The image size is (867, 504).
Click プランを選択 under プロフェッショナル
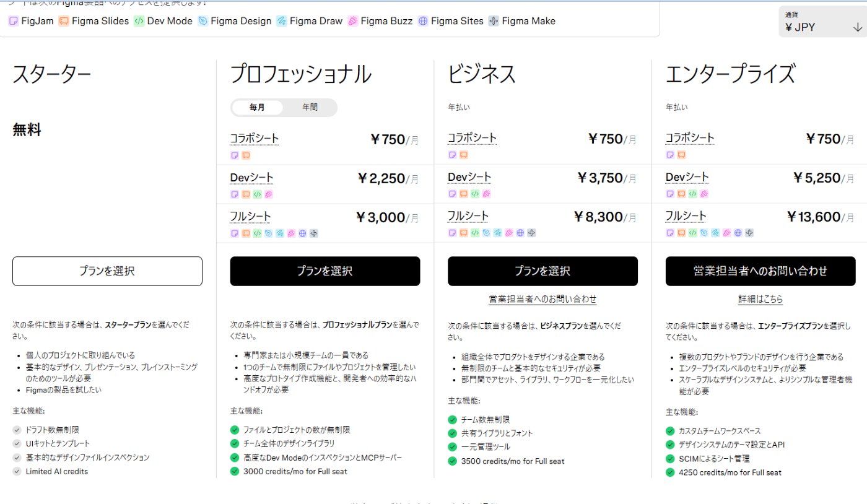(x=325, y=271)
